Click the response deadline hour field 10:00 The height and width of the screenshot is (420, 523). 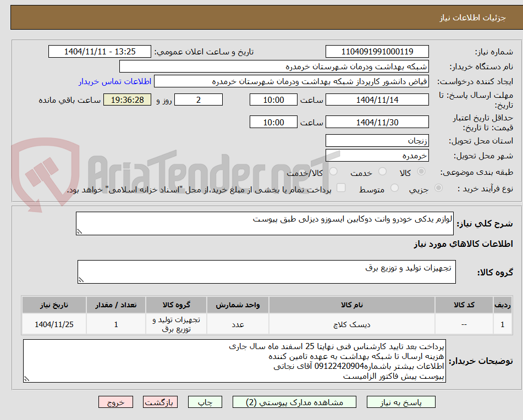[273, 100]
